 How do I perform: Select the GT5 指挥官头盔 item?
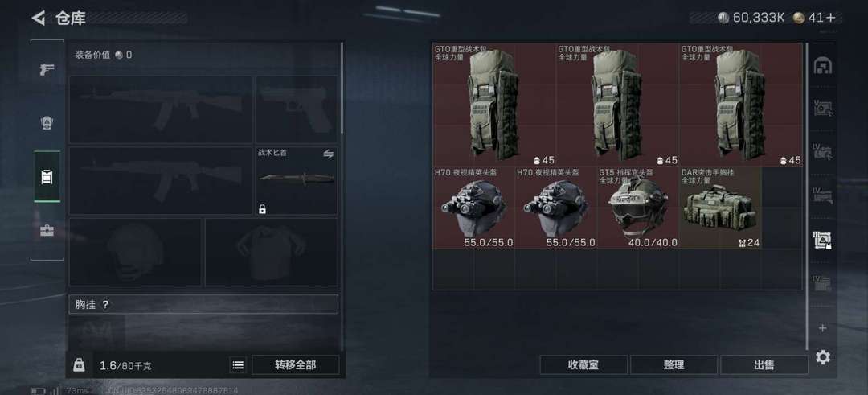pos(637,208)
